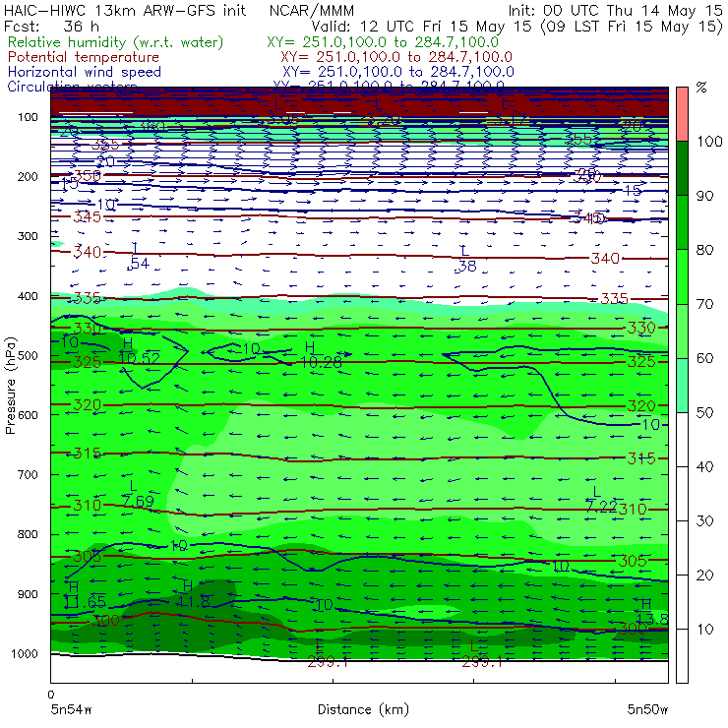728x728 pixels.
Task: Click the 80-90% green colorbar segment
Action: [682, 222]
